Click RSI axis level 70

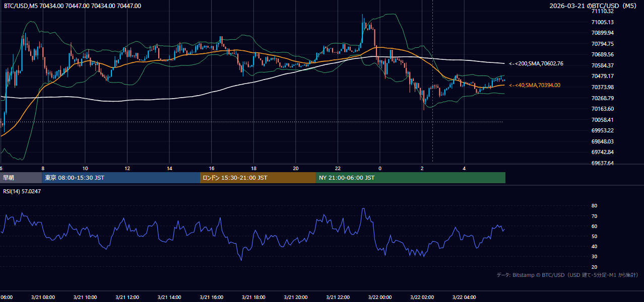point(594,216)
